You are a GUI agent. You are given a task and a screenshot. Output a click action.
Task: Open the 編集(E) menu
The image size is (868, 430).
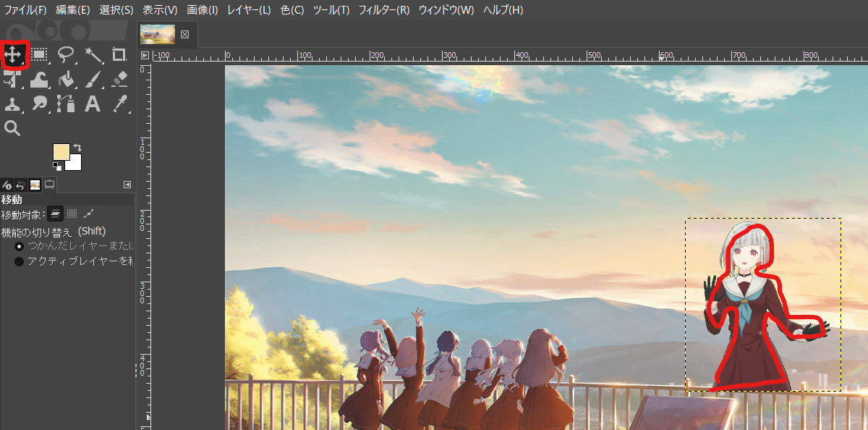[x=73, y=10]
